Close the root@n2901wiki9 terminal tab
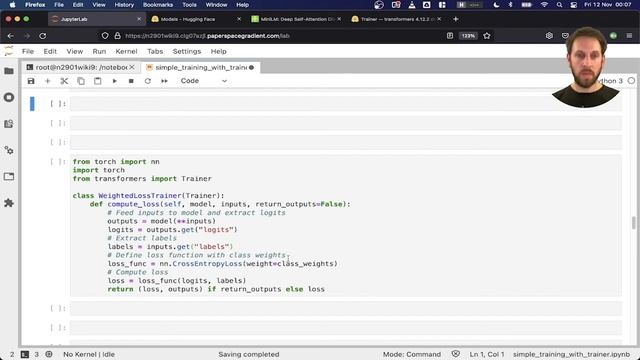Viewport: 640px width, 360px height. coord(132,67)
